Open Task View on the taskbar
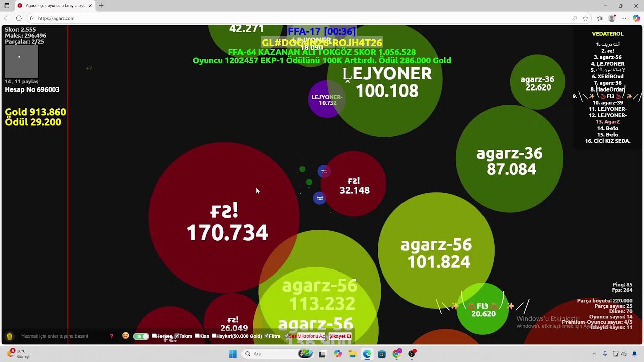Image resolution: width=644 pixels, height=362 pixels. [322, 354]
